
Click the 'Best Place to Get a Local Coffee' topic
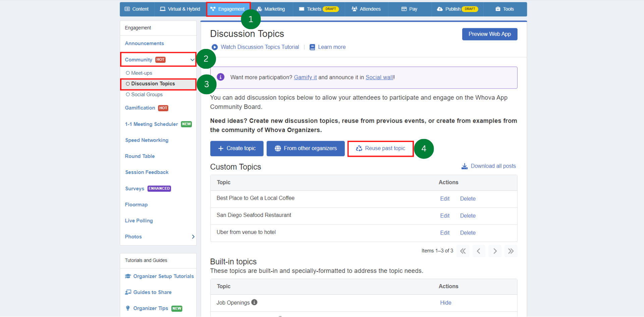255,198
